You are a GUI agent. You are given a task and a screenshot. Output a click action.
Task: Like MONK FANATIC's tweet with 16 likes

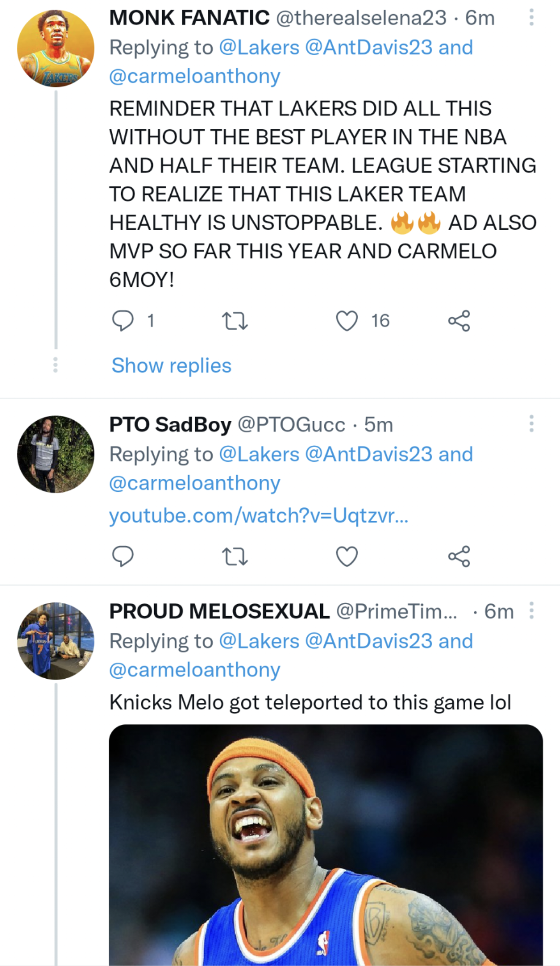pos(347,321)
